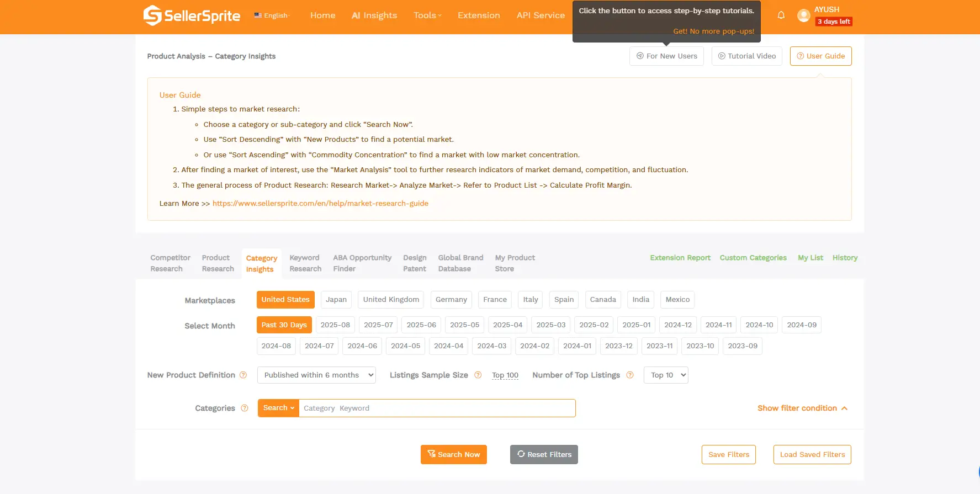
Task: Collapse Show filter condition
Action: click(x=802, y=408)
